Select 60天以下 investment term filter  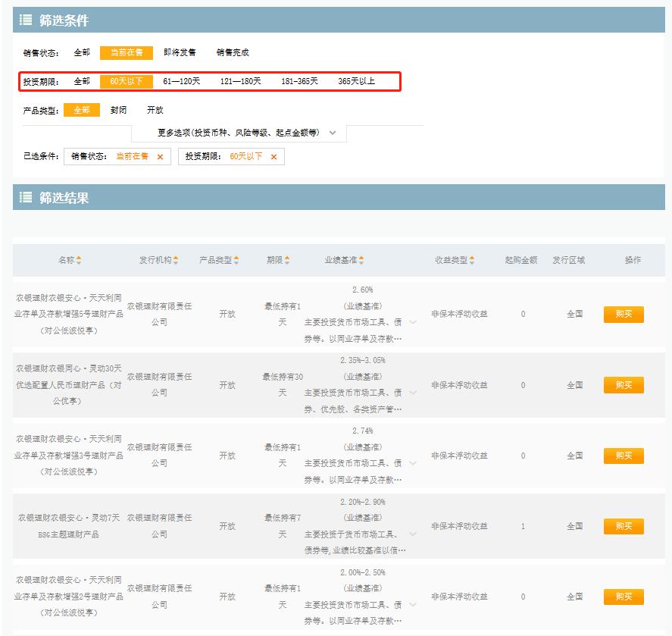pos(127,81)
